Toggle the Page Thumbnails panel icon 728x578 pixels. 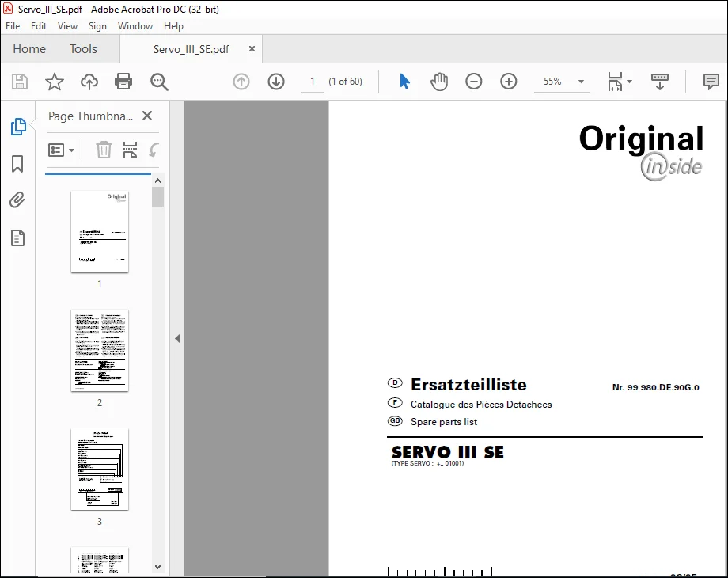click(18, 127)
